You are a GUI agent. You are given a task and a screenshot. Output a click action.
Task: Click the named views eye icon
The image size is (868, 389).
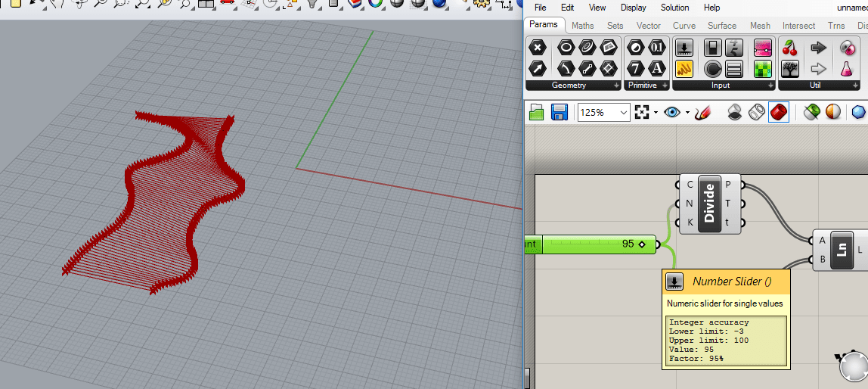tap(672, 112)
